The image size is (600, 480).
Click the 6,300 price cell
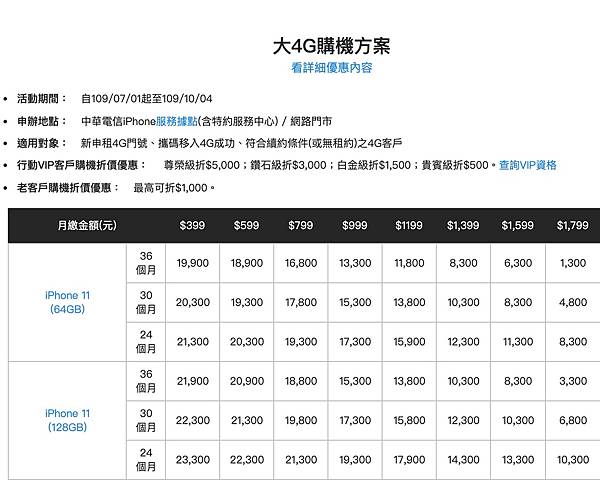tap(518, 263)
